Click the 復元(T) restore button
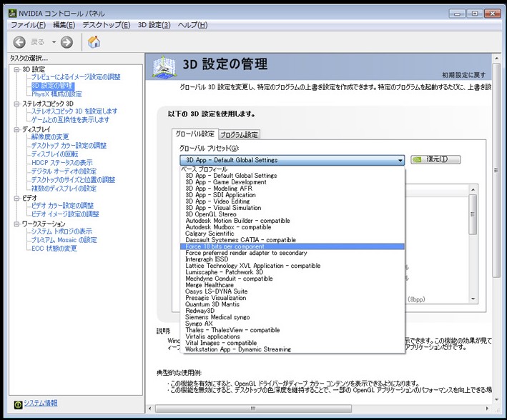507x420 pixels. pos(435,159)
